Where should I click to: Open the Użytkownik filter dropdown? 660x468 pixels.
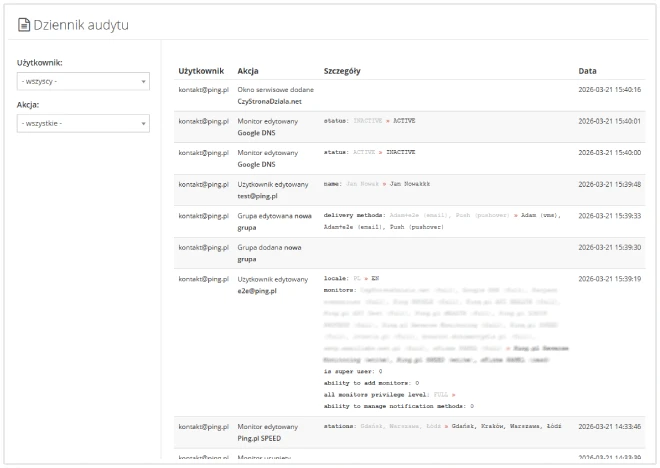[x=83, y=81]
